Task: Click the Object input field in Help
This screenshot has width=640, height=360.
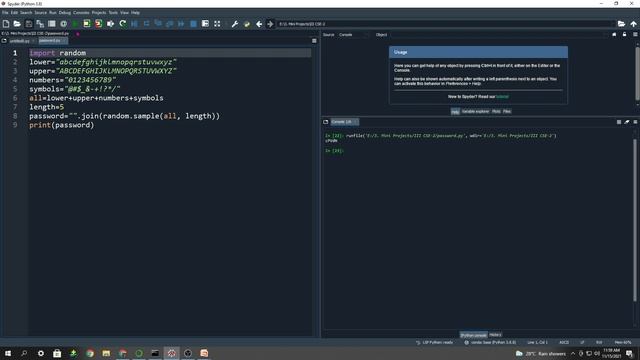Action: click(498, 35)
